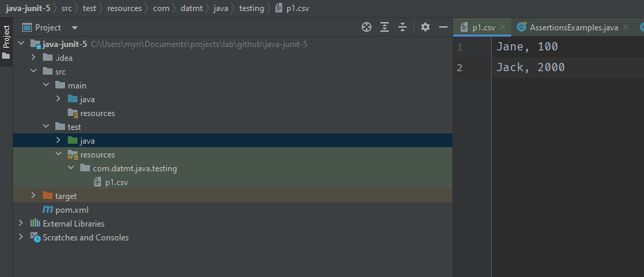The width and height of the screenshot is (644, 277).
Task: Open the Project view dropdown arrow
Action: tap(74, 28)
